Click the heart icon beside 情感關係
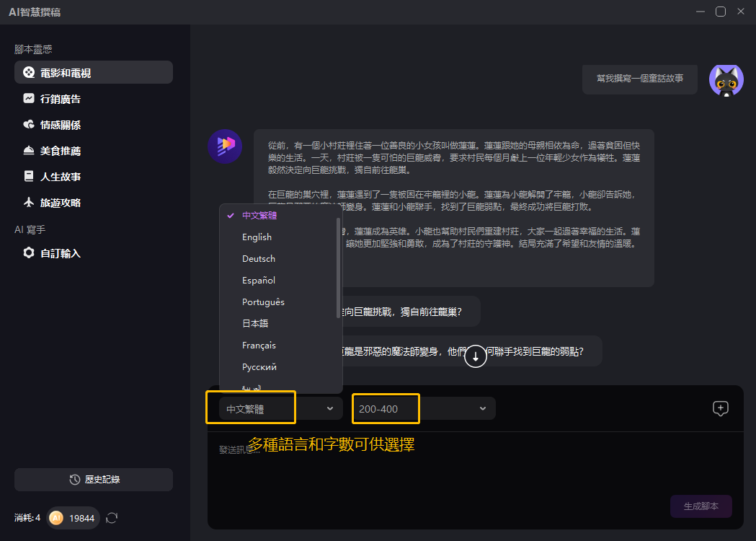The width and height of the screenshot is (756, 541). click(29, 125)
